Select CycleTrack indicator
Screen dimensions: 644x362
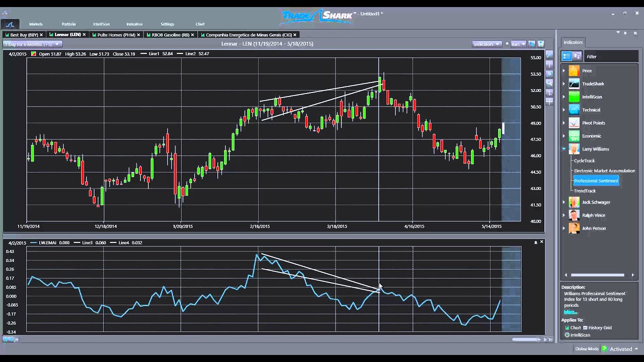point(584,161)
